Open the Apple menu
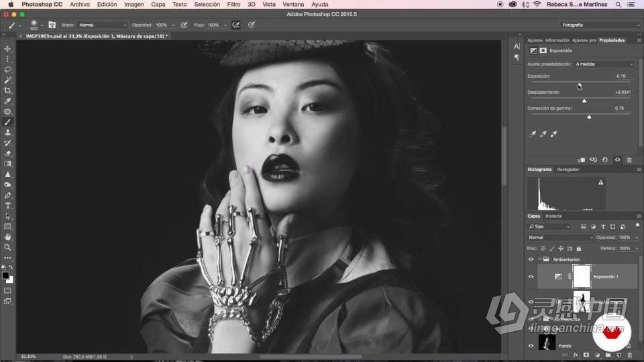This screenshot has height=362, width=644. [11, 5]
